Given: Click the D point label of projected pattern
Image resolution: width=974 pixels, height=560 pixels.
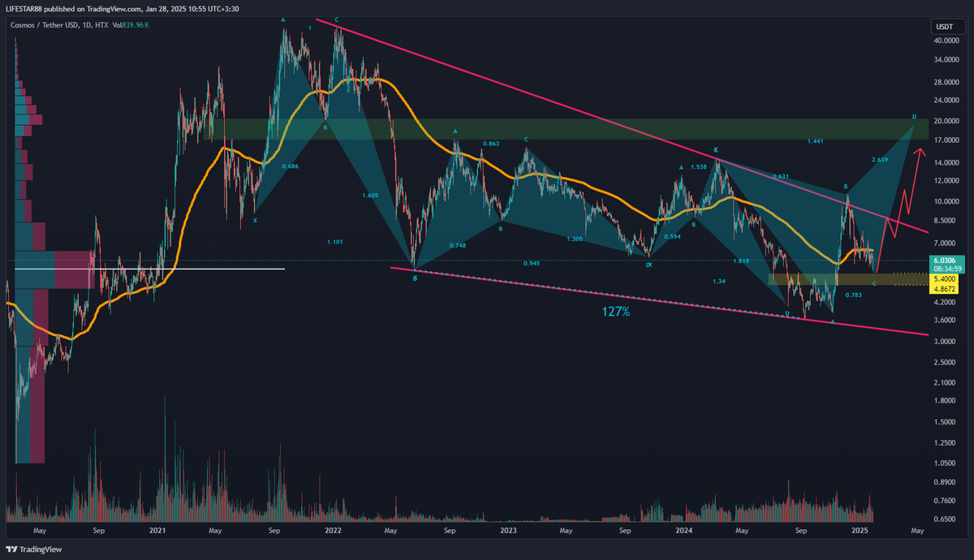Looking at the screenshot, I should click(914, 117).
